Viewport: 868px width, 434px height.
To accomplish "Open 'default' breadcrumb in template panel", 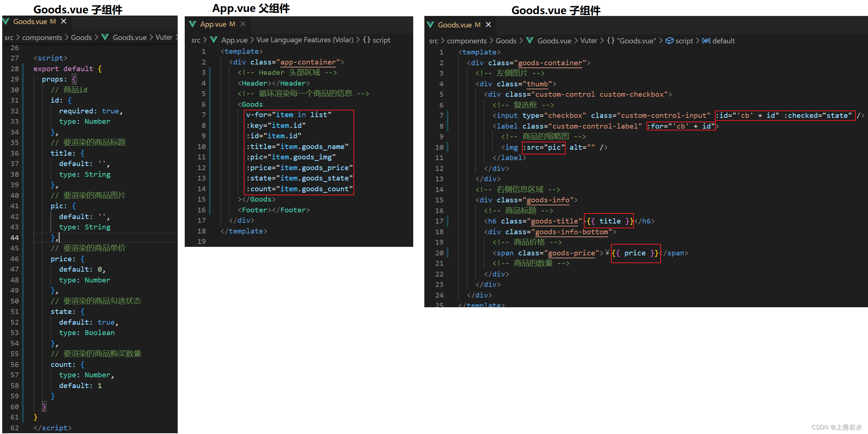I will point(723,41).
